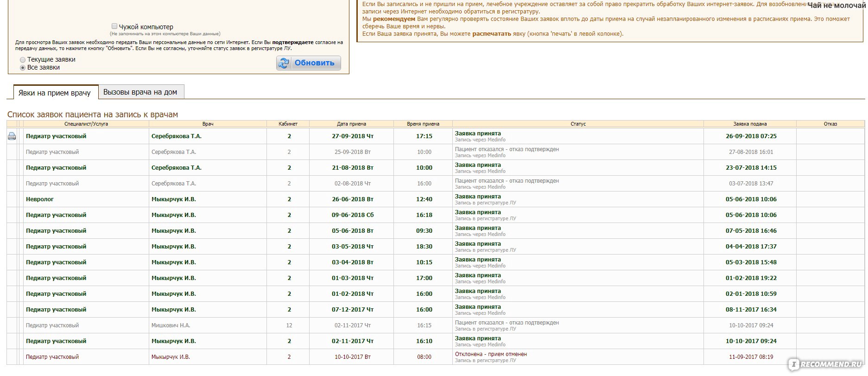
Task: Click the Заявка подана column header
Action: point(750,124)
